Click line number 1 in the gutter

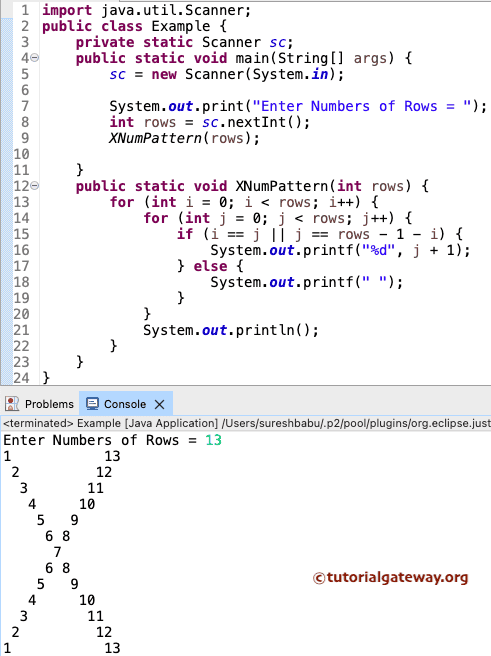[x=25, y=10]
